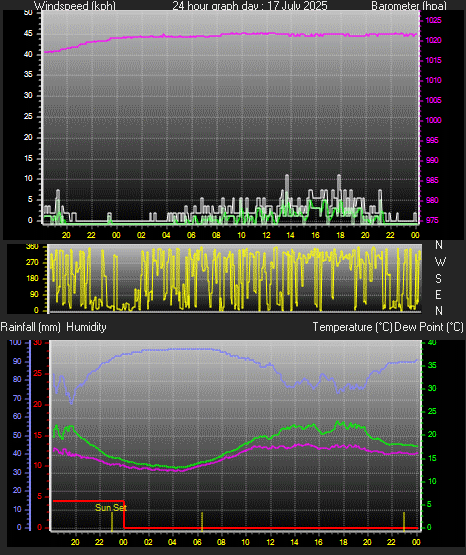Click 25 on the windspeed axis
Viewport: 466px width, 555px height.
tap(28, 116)
